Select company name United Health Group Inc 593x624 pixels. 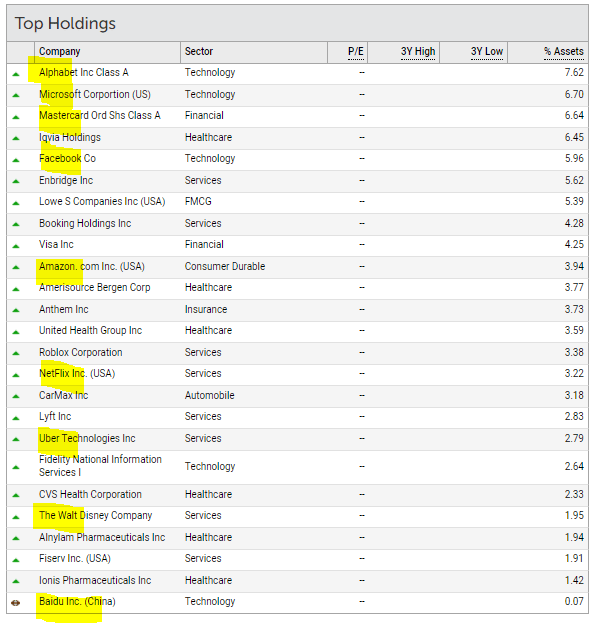[x=90, y=330]
